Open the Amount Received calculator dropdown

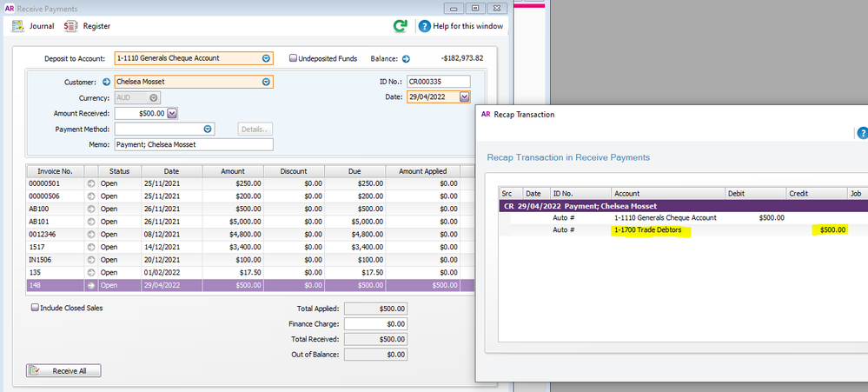171,113
